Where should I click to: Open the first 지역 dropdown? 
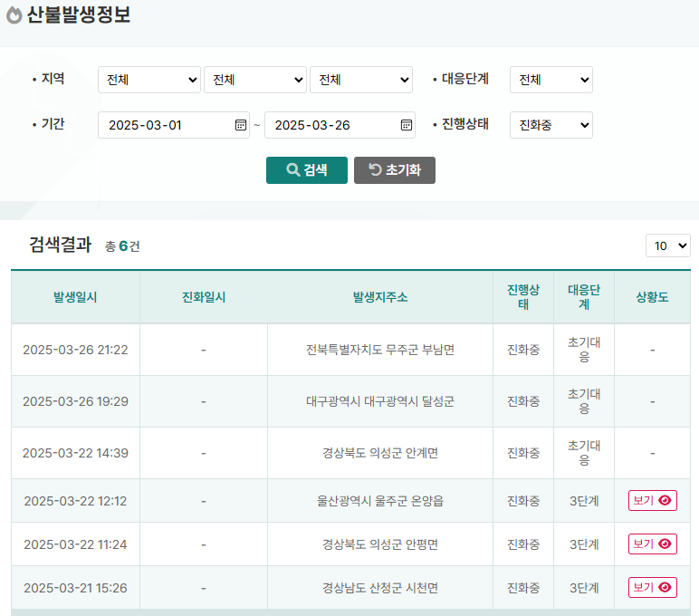[149, 80]
